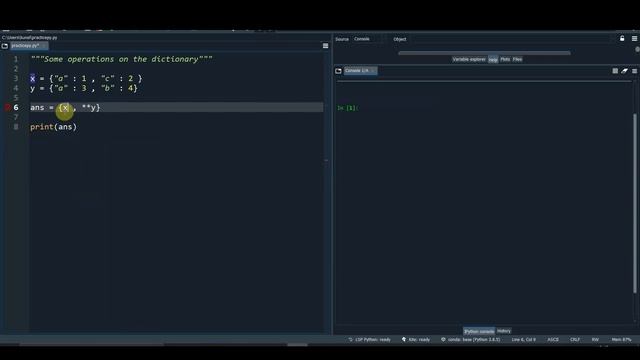This screenshot has height=360, width=640.
Task: Click the RW permission status entry
Action: coord(595,340)
